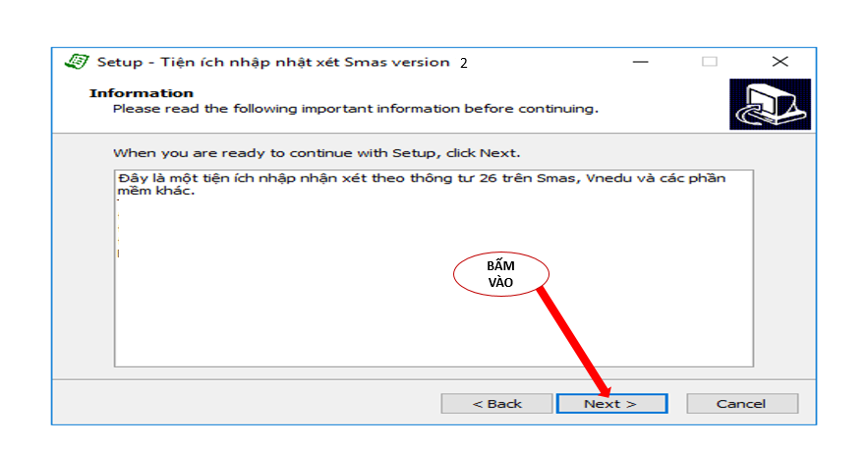Click the installer computer image in header
The width and height of the screenshot is (868, 450).
pos(770,104)
